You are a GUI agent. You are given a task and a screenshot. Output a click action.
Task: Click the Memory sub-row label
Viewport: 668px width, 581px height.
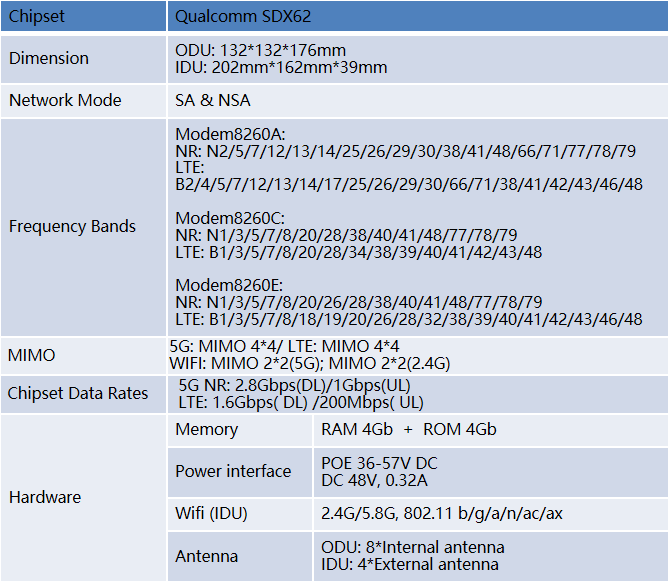click(207, 429)
